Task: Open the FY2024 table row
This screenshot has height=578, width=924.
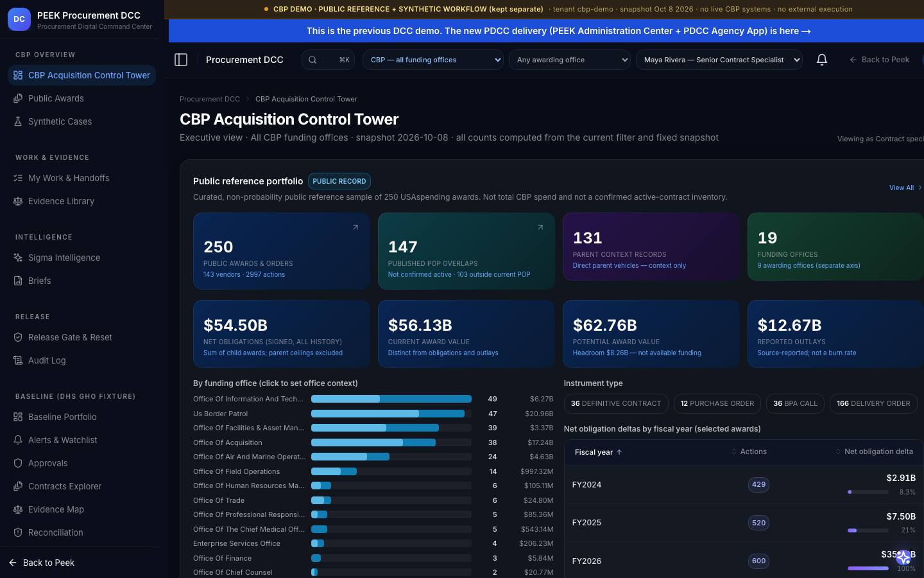Action: coord(744,484)
